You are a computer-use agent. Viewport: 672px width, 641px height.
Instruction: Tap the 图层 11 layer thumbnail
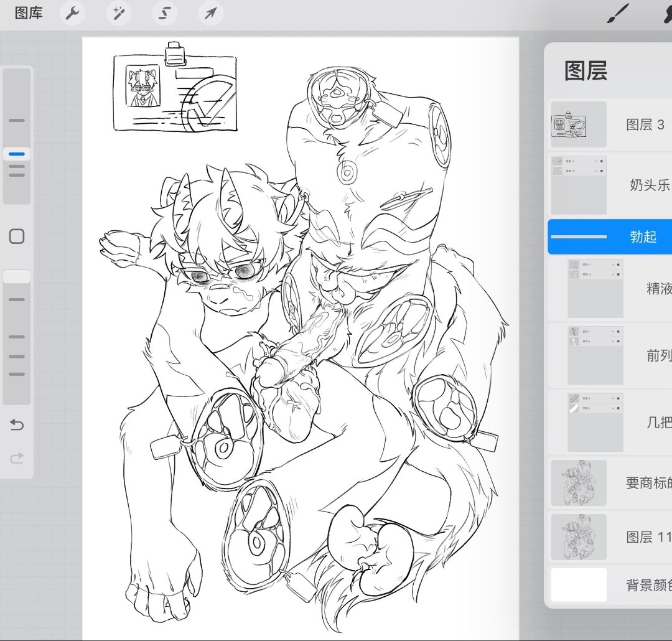pos(579,537)
